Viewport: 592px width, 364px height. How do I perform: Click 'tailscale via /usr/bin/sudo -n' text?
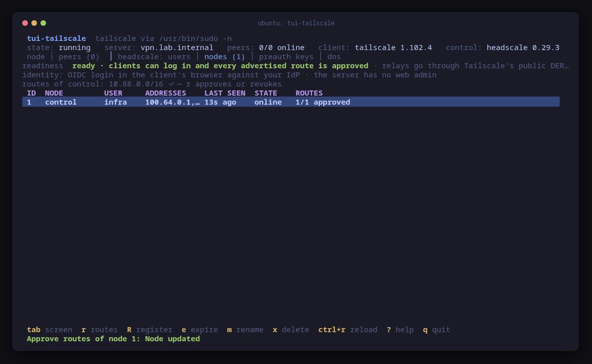163,38
